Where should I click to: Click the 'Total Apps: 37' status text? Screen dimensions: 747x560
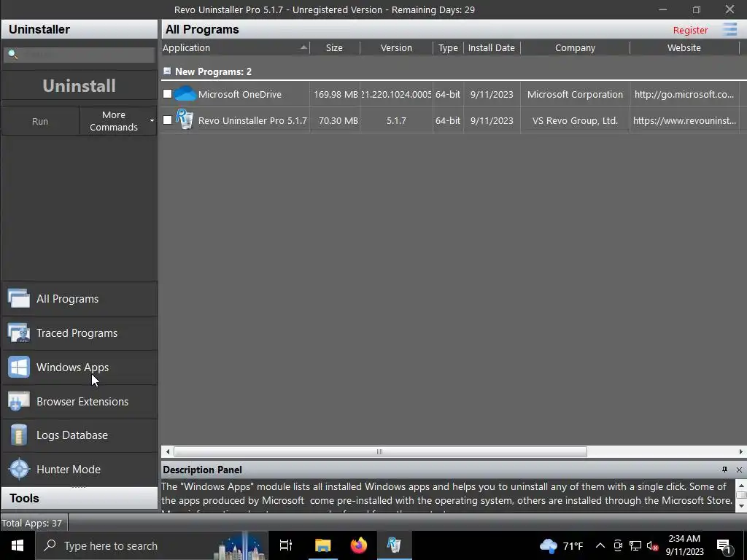point(31,523)
